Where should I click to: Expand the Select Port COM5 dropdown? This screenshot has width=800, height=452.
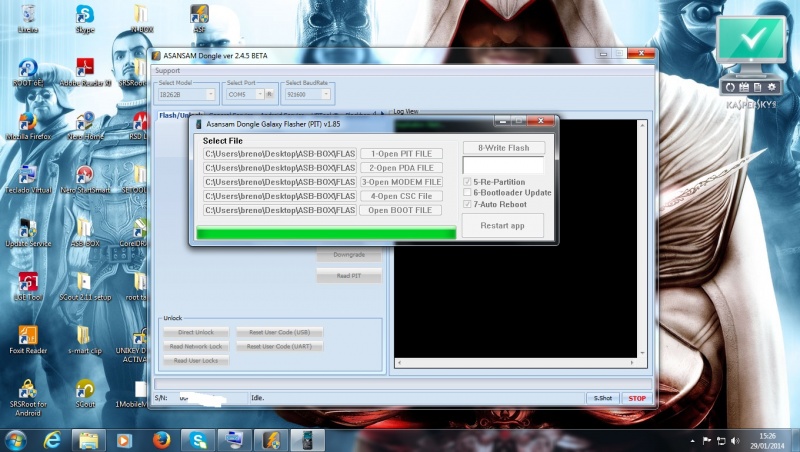(x=260, y=94)
